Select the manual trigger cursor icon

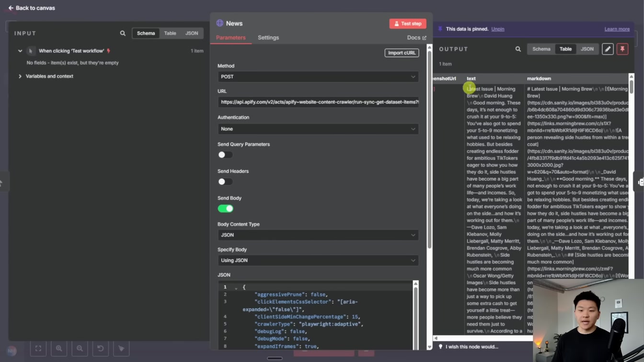31,51
